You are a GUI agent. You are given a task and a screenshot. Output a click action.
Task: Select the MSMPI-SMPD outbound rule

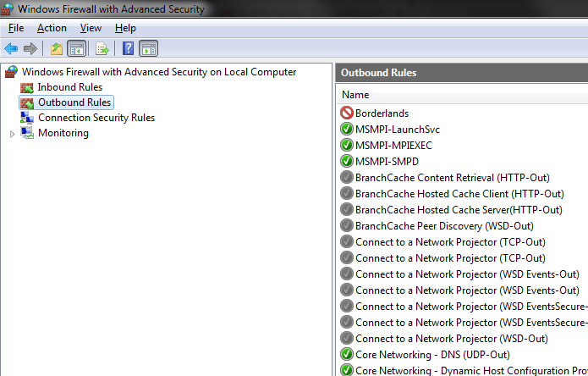pyautogui.click(x=387, y=161)
